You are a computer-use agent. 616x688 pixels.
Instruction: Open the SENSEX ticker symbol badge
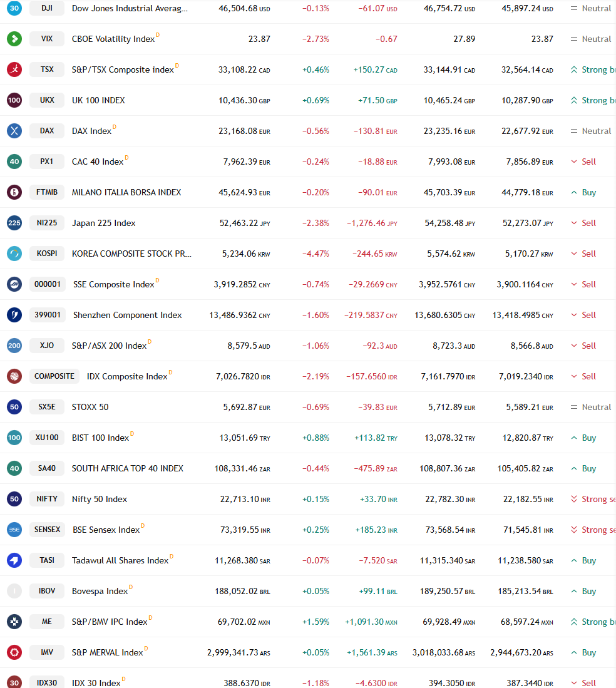[x=48, y=530]
